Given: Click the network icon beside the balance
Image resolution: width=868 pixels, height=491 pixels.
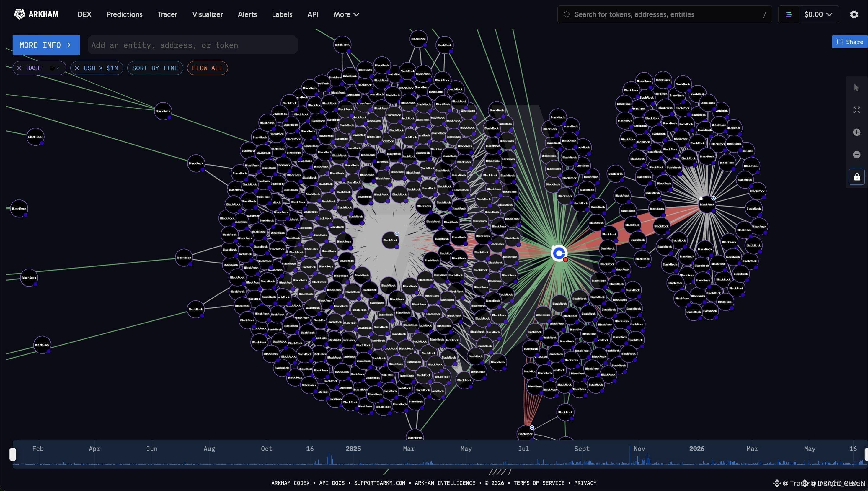Looking at the screenshot, I should pyautogui.click(x=788, y=14).
